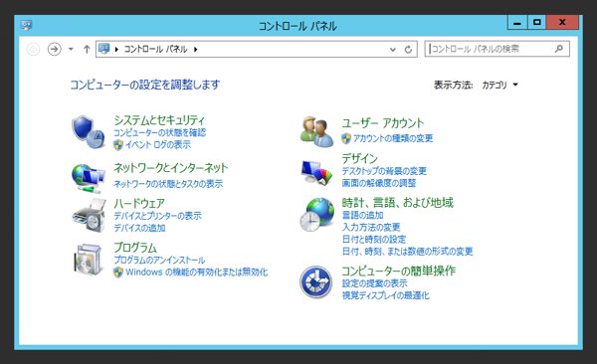The width and height of the screenshot is (597, 364).
Task: Click the UAC shield beside アカウントの種類の変更
Action: pos(345,138)
